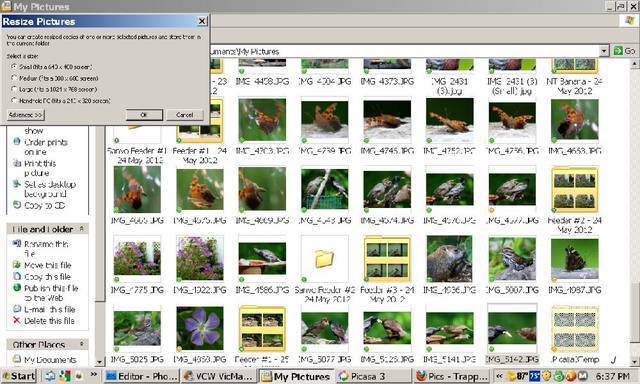Select the IMG_5077.JPG birds thumbnail
The image size is (640, 384).
324,329
